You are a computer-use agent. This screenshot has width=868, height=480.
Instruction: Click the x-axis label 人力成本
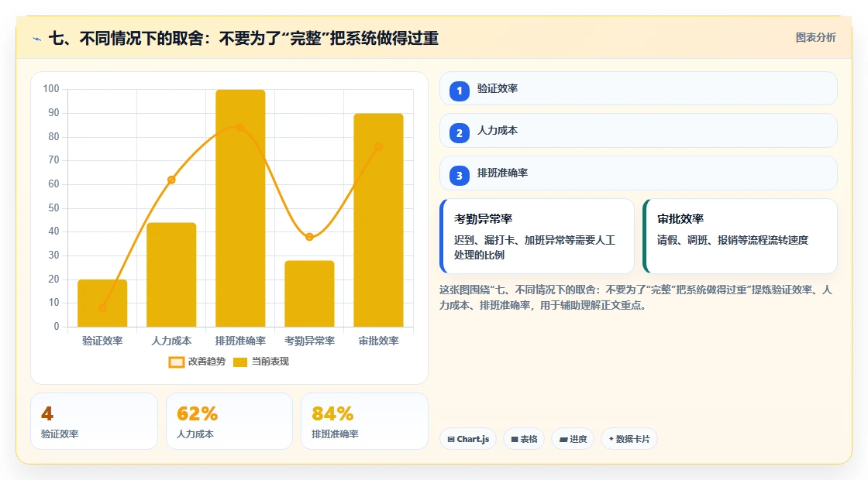pos(171,341)
